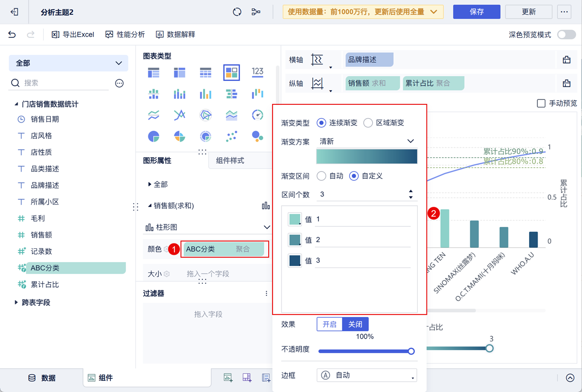Select the scatter chart icon
The height and width of the screenshot is (392, 582).
(231, 137)
